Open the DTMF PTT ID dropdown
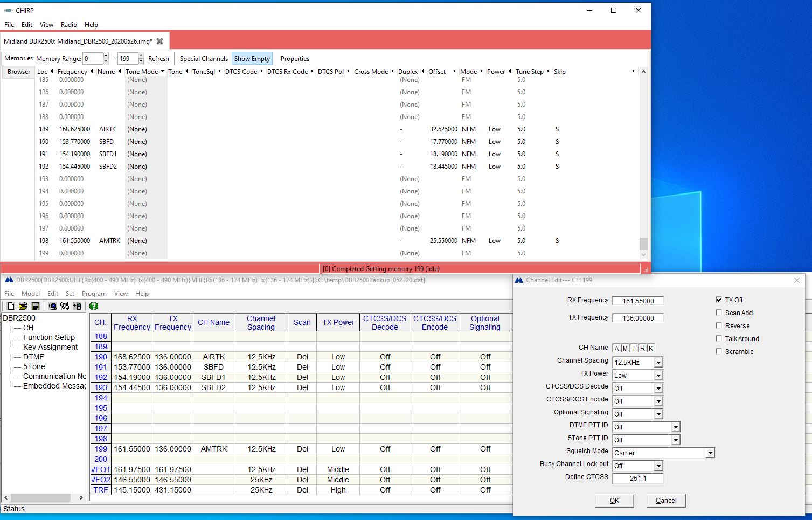The height and width of the screenshot is (520, 812). point(676,427)
